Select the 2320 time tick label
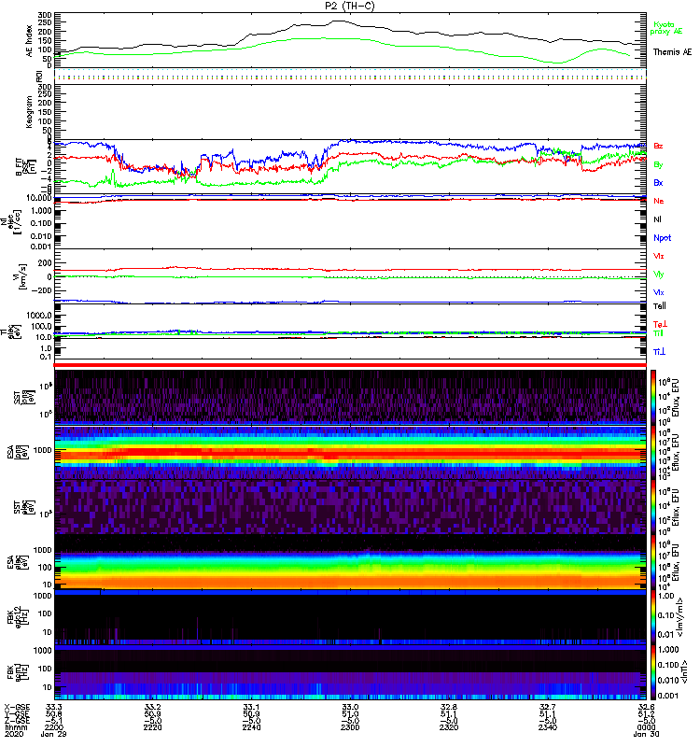The height and width of the screenshot is (747, 700). click(x=449, y=727)
